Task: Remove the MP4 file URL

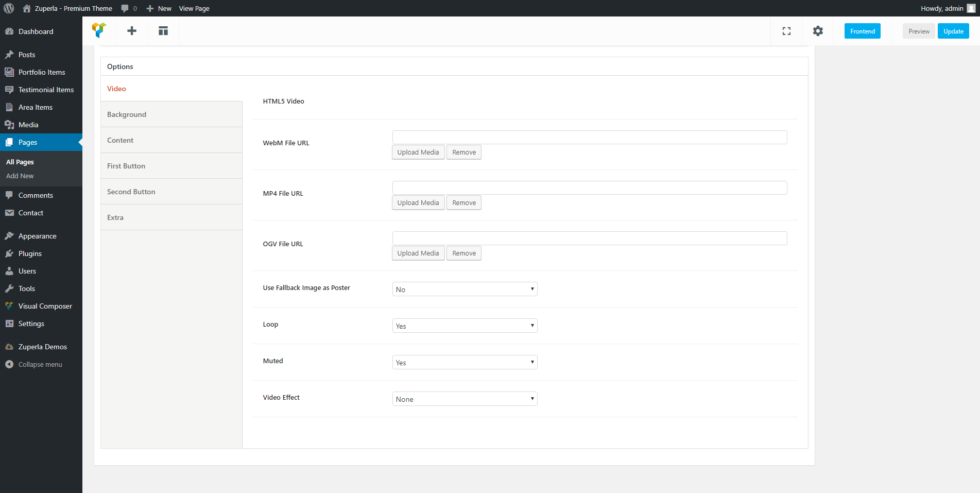Action: 464,203
